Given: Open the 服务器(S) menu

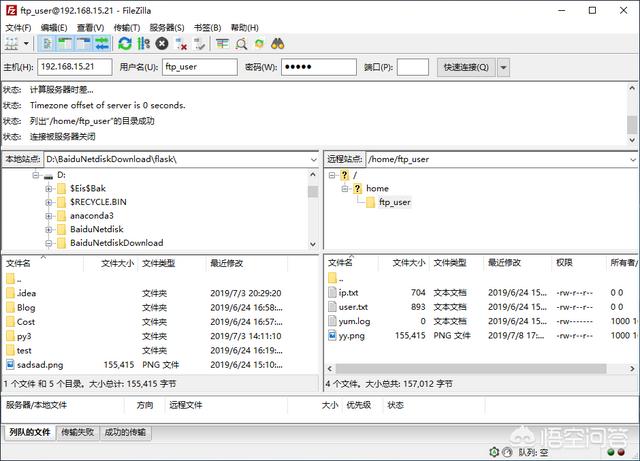Looking at the screenshot, I should (167, 27).
